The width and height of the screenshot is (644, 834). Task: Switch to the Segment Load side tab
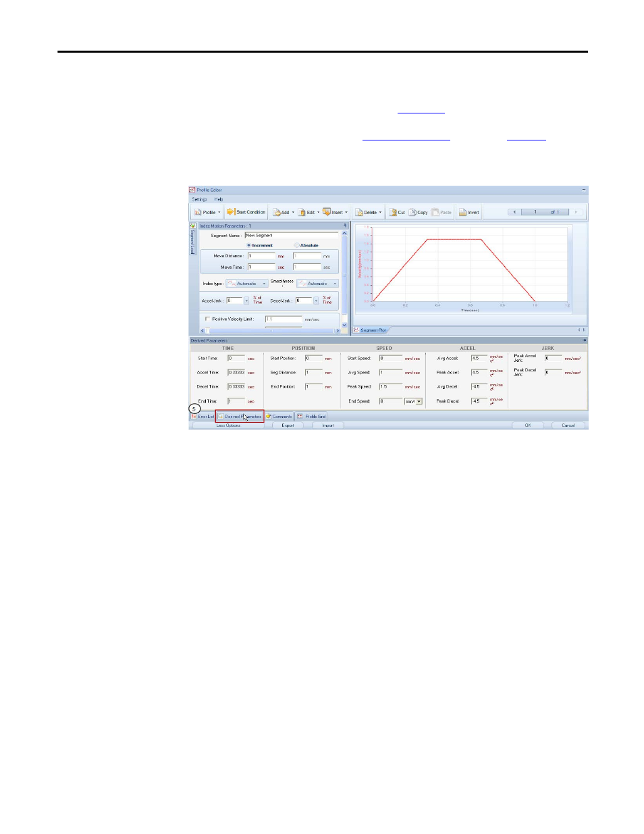pyautogui.click(x=192, y=242)
